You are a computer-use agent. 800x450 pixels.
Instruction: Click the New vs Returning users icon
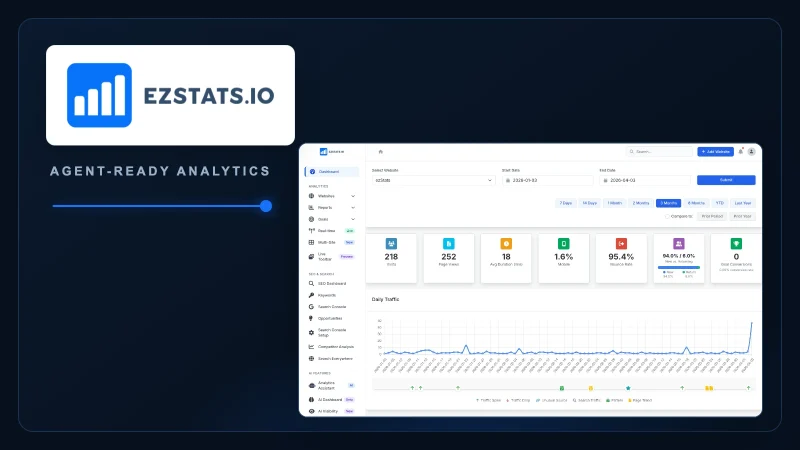pos(679,244)
